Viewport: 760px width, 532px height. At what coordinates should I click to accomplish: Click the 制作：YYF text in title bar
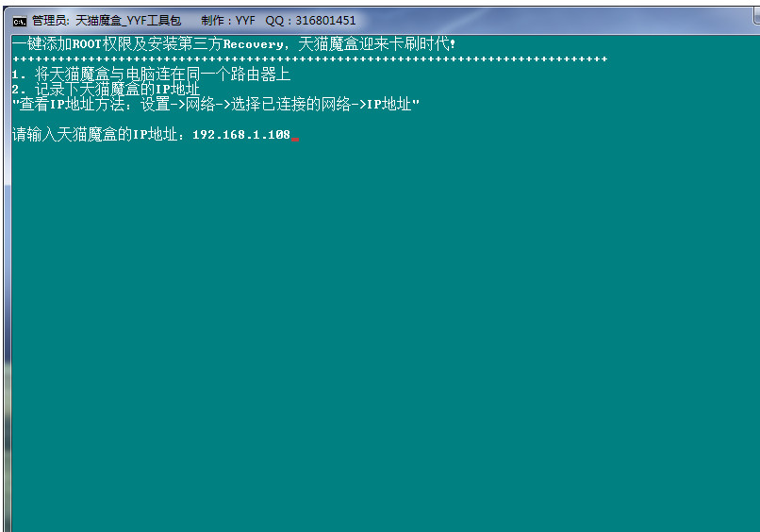(228, 21)
